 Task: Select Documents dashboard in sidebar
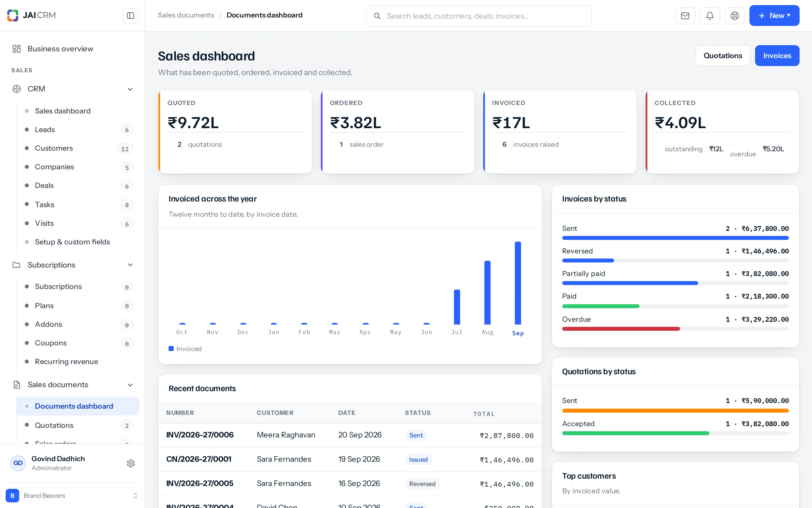click(x=78, y=406)
